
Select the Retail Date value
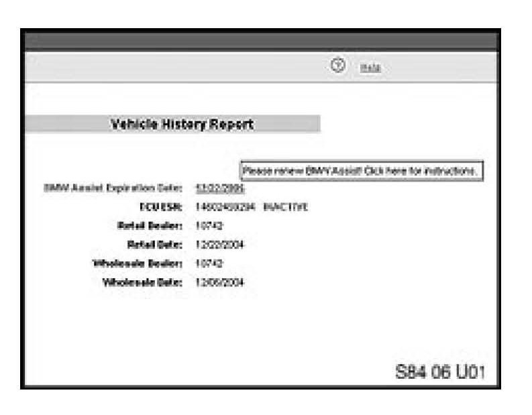click(219, 245)
